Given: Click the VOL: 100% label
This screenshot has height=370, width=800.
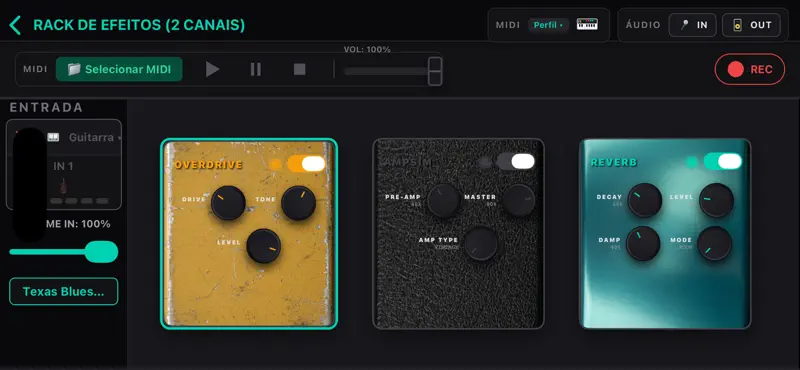Looking at the screenshot, I should pyautogui.click(x=367, y=50).
